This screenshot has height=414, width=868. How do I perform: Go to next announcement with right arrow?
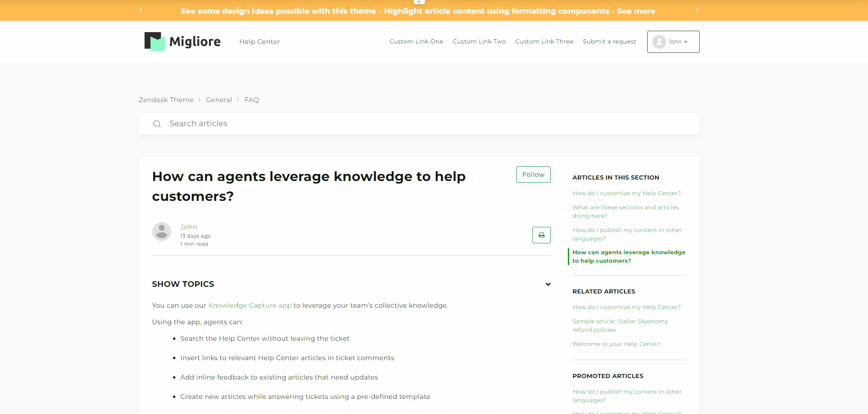click(x=697, y=10)
